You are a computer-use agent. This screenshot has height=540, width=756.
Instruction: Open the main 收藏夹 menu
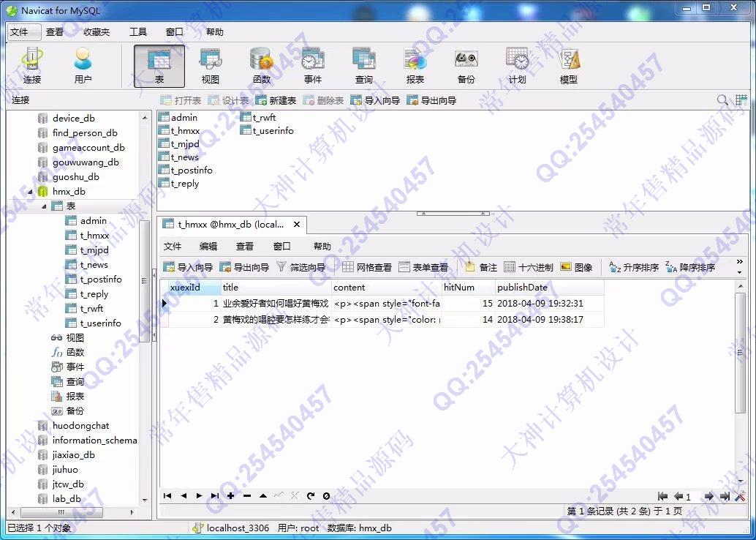pos(97,32)
